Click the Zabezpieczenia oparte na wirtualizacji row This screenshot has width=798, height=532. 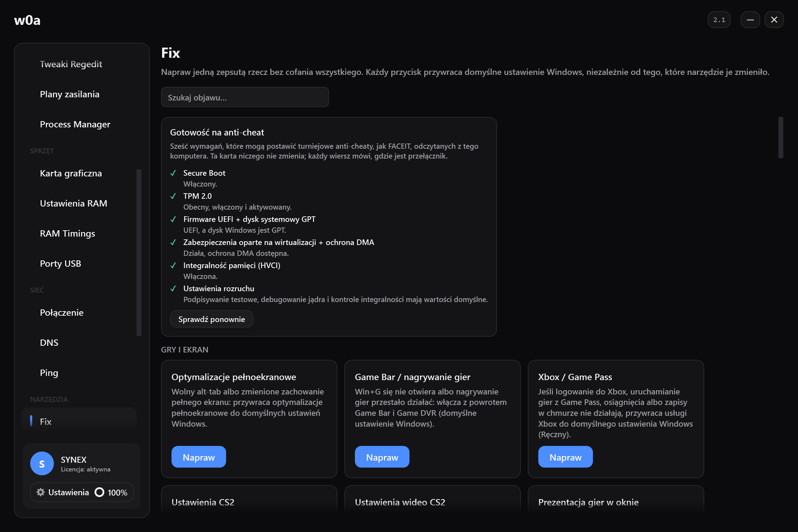279,242
